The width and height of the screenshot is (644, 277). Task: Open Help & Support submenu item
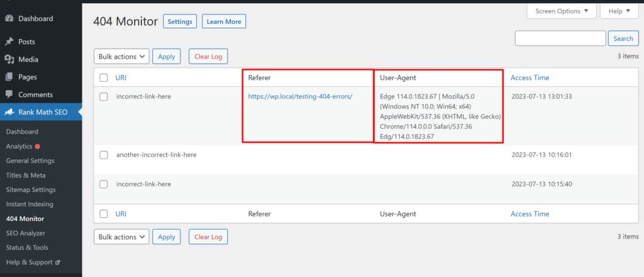29,262
